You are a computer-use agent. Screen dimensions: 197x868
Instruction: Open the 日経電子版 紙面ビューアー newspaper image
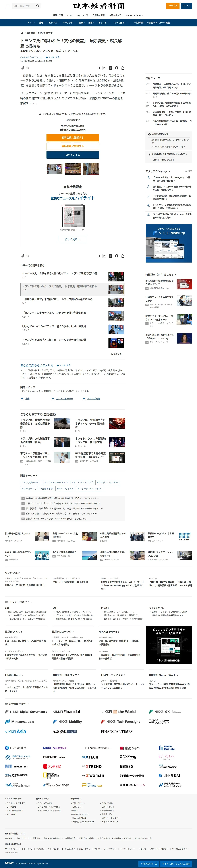pos(73,215)
